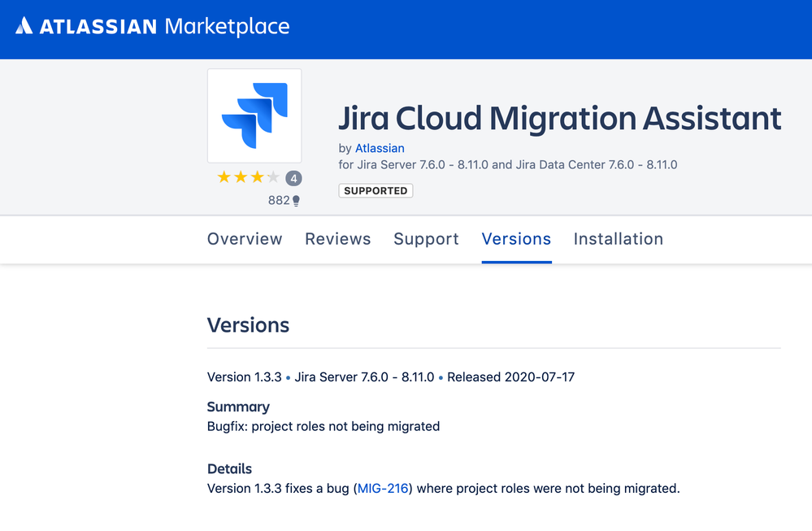Image resolution: width=812 pixels, height=531 pixels.
Task: Click the 882 installs number
Action: pos(279,200)
